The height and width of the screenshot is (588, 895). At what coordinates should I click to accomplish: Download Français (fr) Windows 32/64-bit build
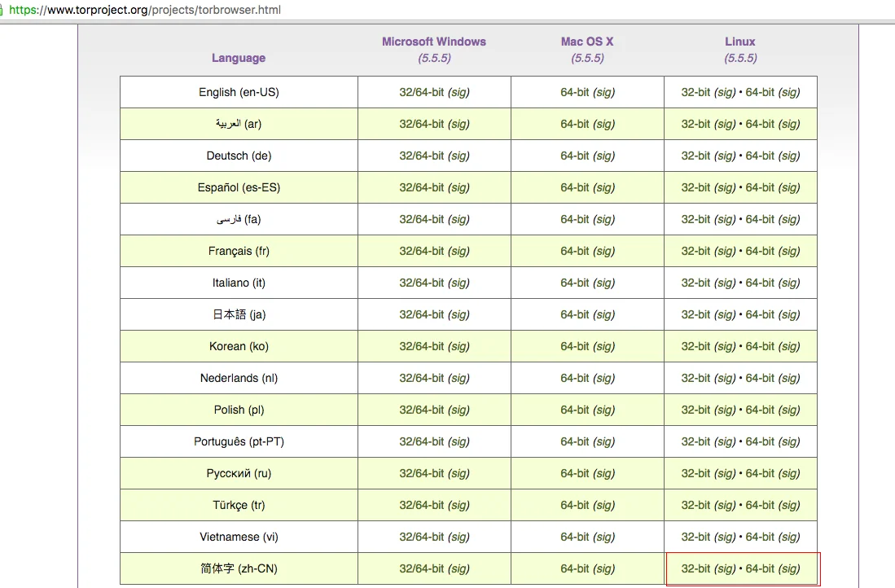point(421,251)
